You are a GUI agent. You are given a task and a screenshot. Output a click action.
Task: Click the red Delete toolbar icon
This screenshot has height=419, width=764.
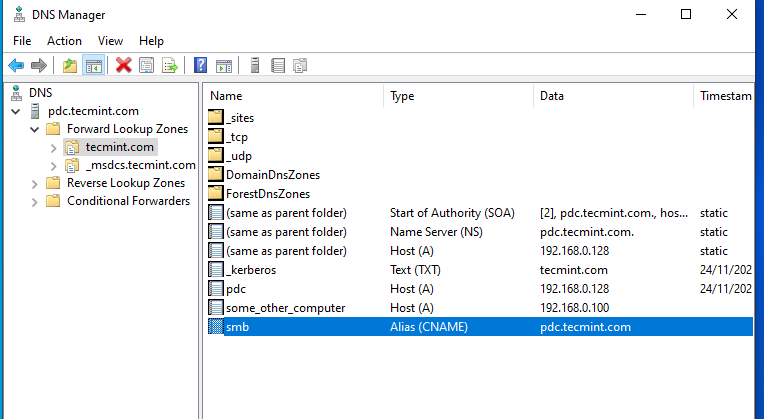(124, 65)
